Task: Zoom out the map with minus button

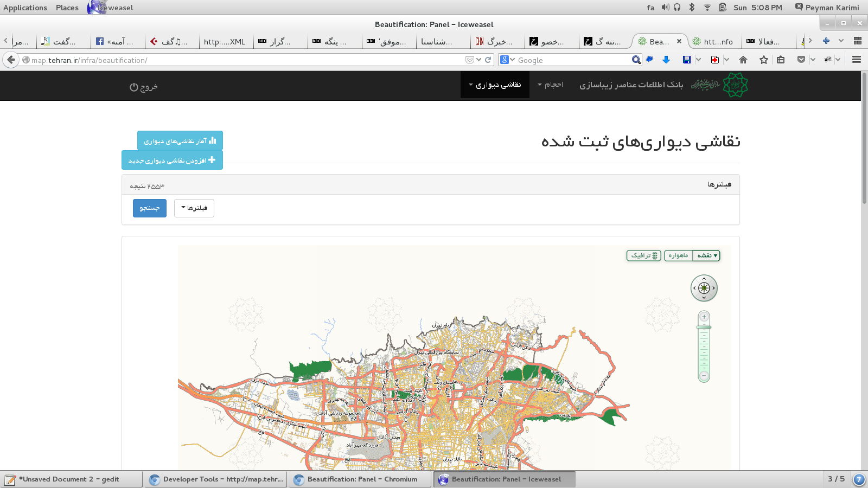Action: coord(704,376)
